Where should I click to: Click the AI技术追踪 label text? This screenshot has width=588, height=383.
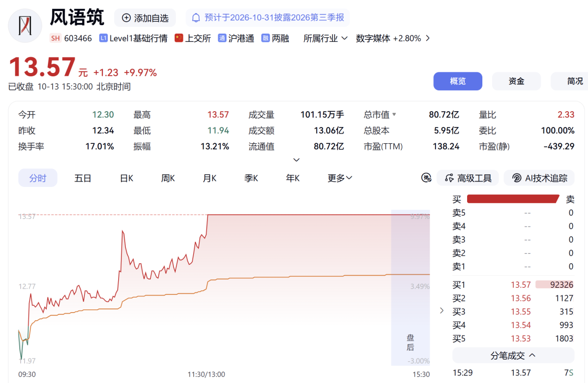coord(546,178)
